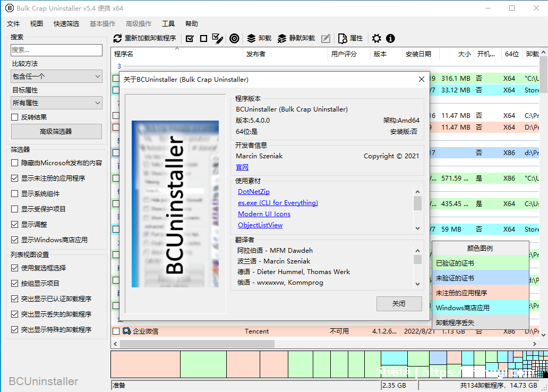Check 显示系统组件 option
The width and height of the screenshot is (548, 392).
pyautogui.click(x=15, y=194)
